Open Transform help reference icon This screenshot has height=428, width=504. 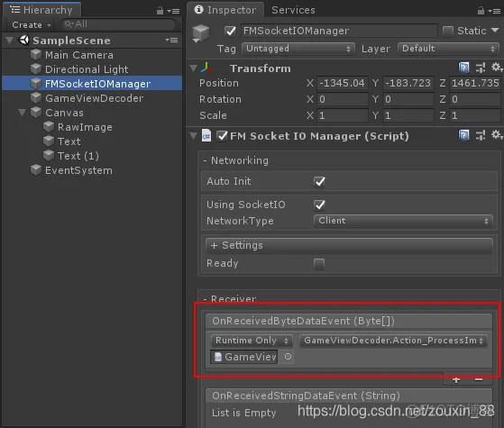463,68
